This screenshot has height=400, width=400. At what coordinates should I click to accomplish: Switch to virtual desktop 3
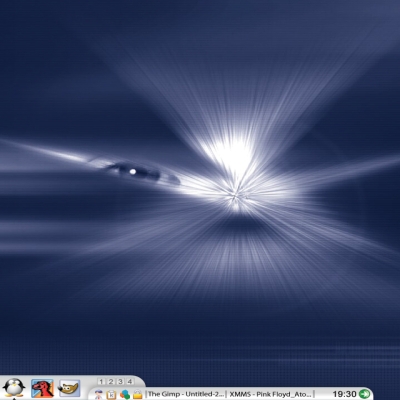coord(120,381)
